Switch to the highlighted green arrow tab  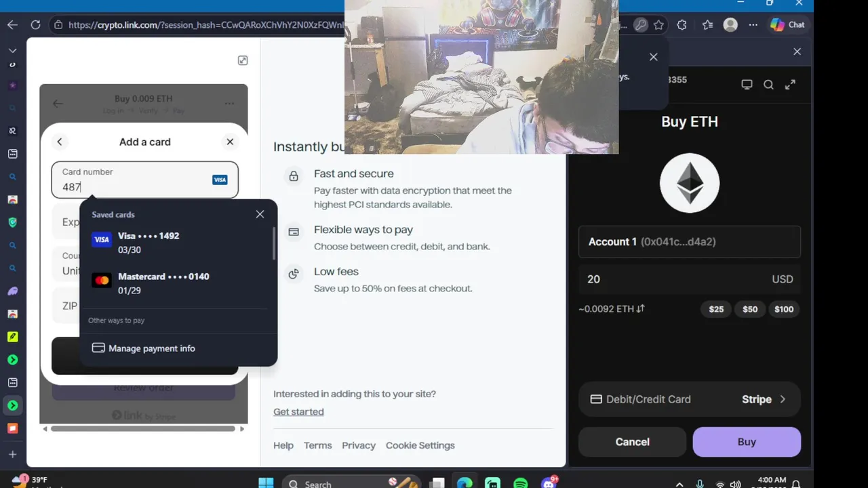point(12,405)
